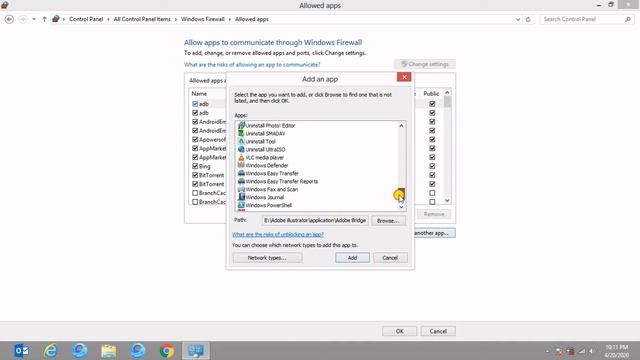Click the Allowed apps list scrollbar up arrow
This screenshot has height=360, width=640.
[x=447, y=93]
